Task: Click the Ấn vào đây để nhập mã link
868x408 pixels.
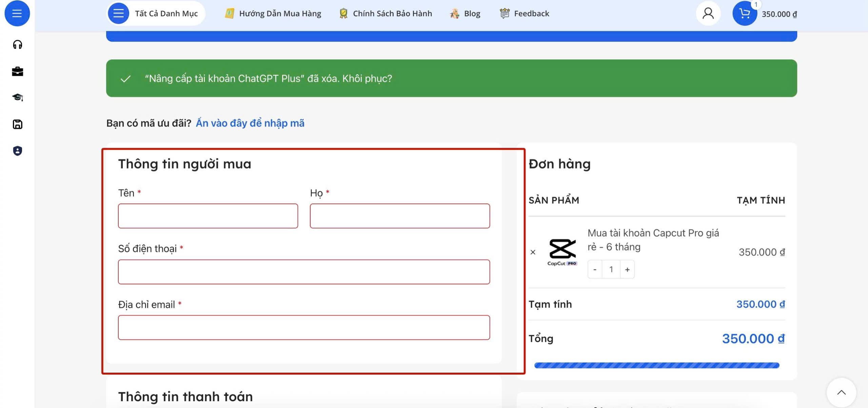Action: (250, 123)
